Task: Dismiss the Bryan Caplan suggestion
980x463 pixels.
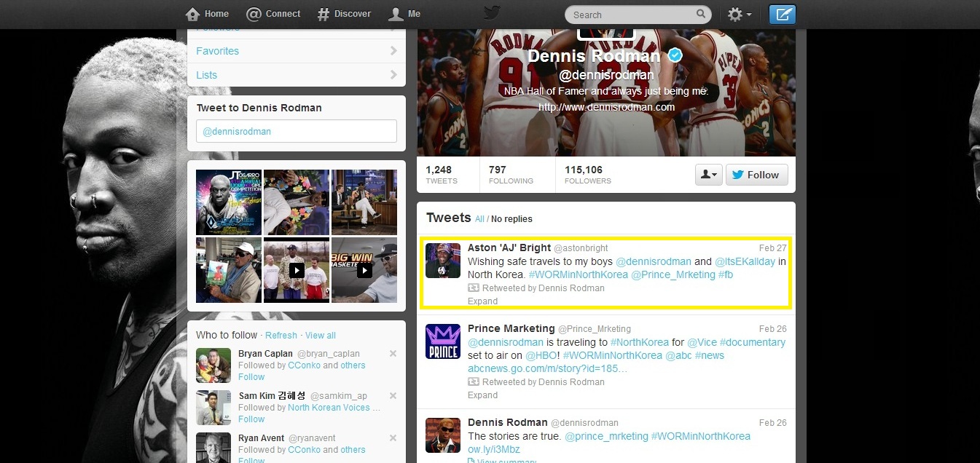Action: coord(393,354)
